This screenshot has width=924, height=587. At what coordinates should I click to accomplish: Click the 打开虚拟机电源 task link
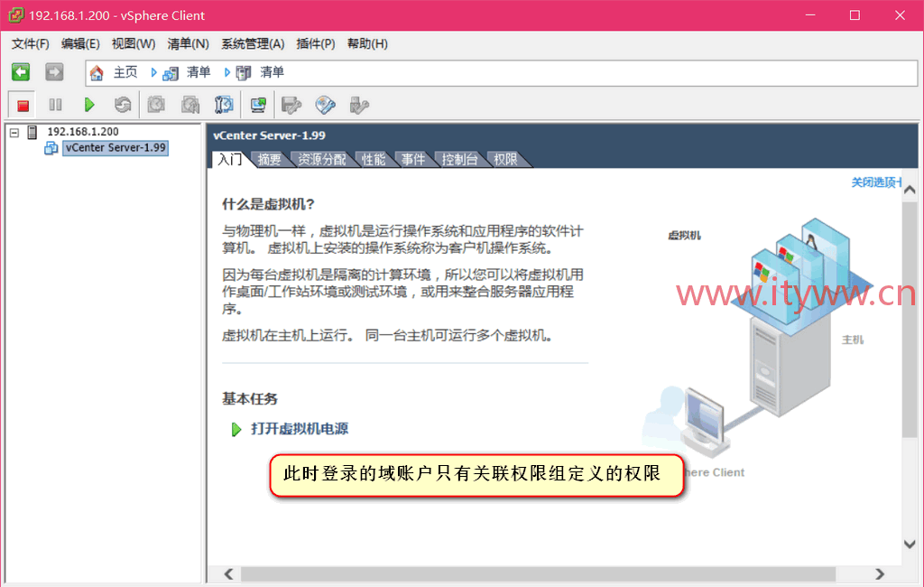(x=300, y=429)
